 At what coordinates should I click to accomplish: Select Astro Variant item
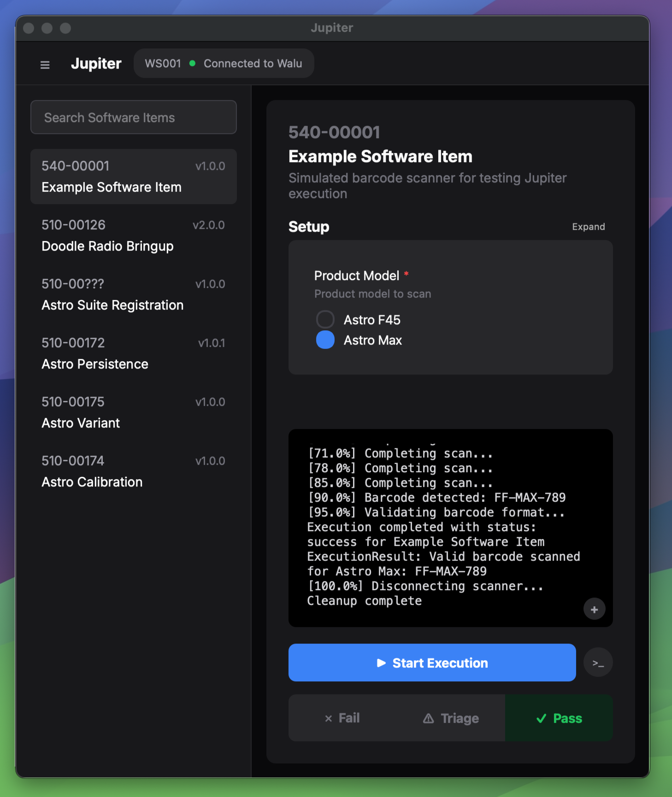134,412
